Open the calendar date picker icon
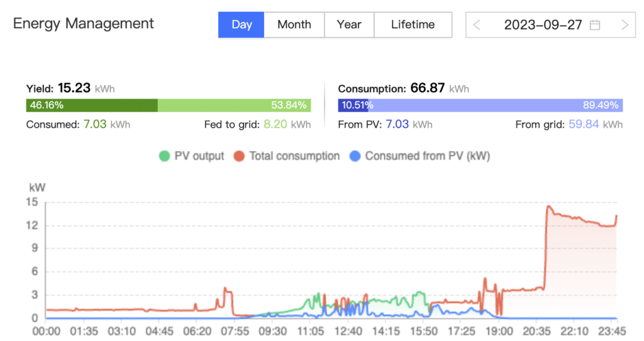This screenshot has height=341, width=644. pyautogui.click(x=595, y=25)
